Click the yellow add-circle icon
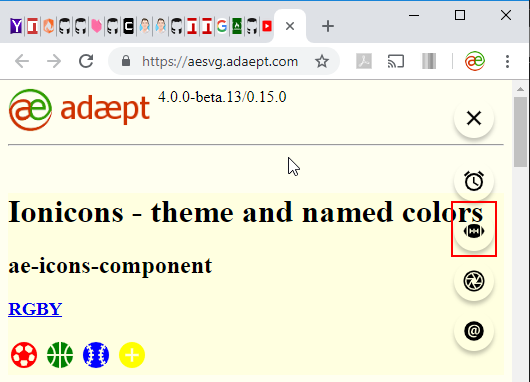The height and width of the screenshot is (382, 530). (x=132, y=355)
